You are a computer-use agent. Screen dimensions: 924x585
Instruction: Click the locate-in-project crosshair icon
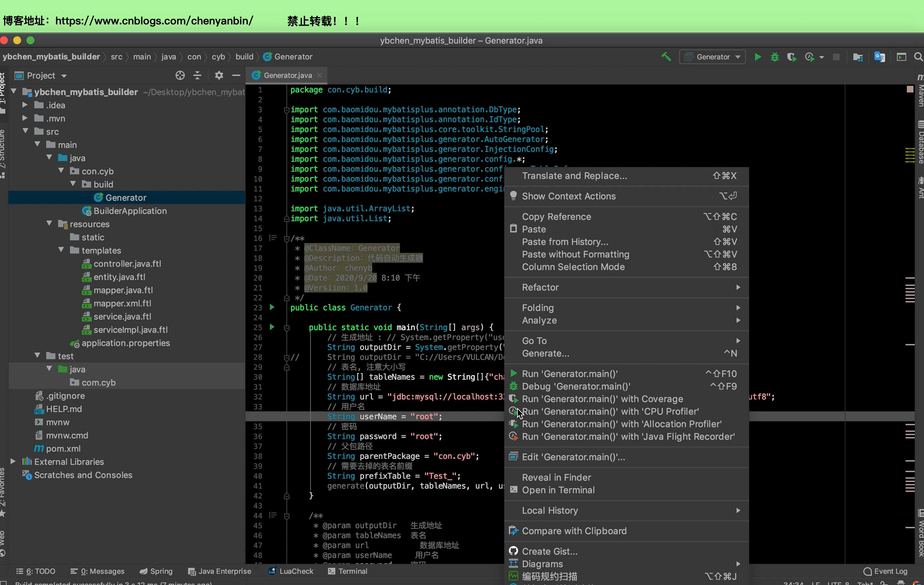click(x=180, y=75)
